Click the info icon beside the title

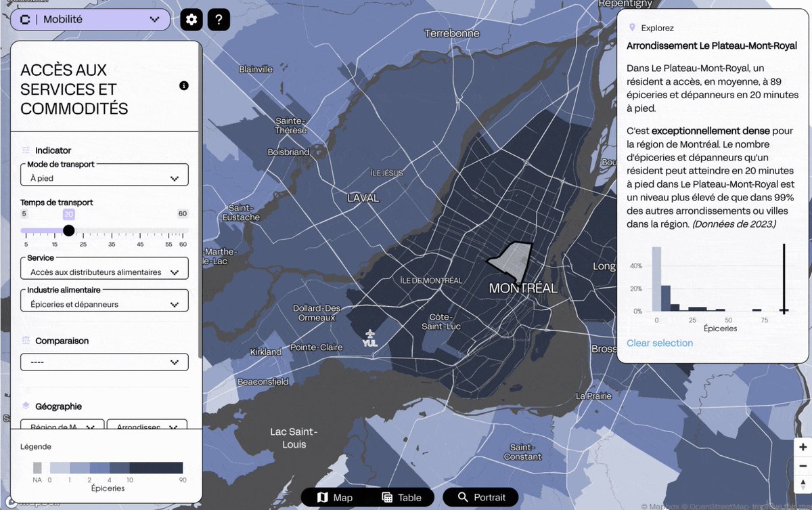click(184, 85)
